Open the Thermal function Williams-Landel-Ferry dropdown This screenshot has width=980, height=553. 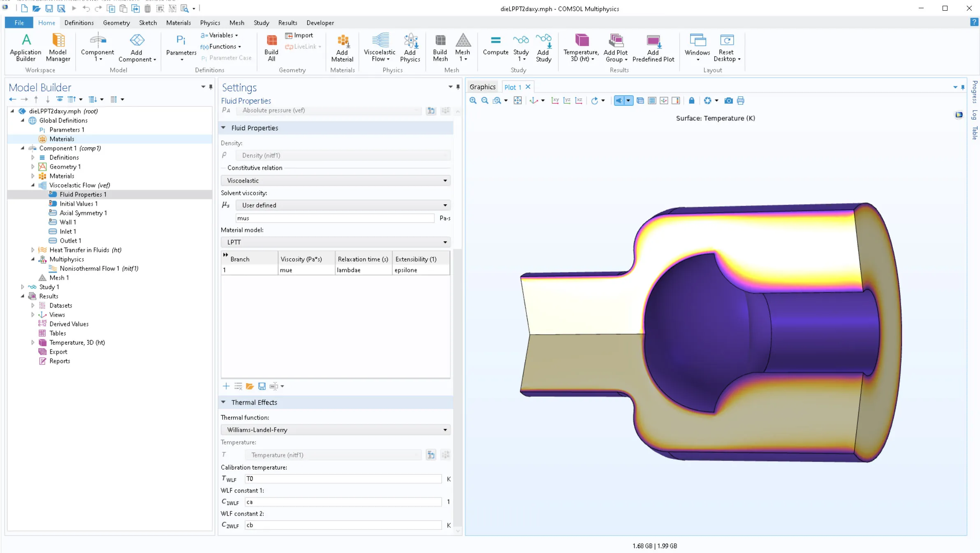[335, 430]
